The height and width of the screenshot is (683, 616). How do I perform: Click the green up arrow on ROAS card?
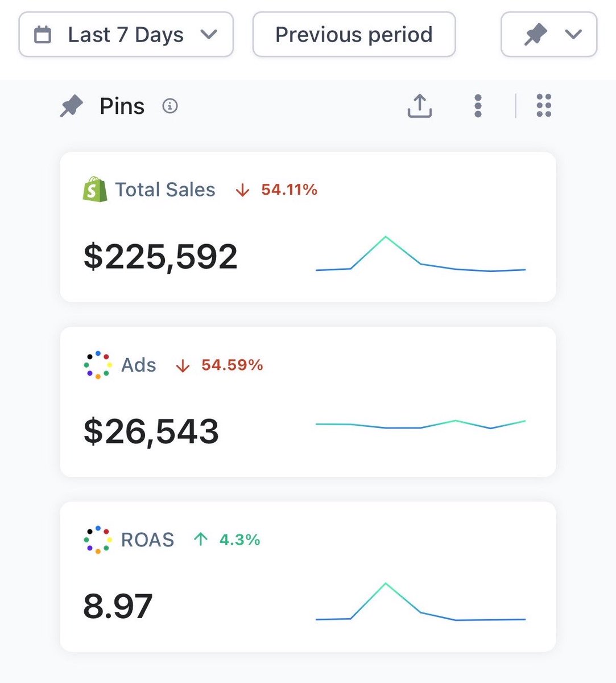(200, 539)
